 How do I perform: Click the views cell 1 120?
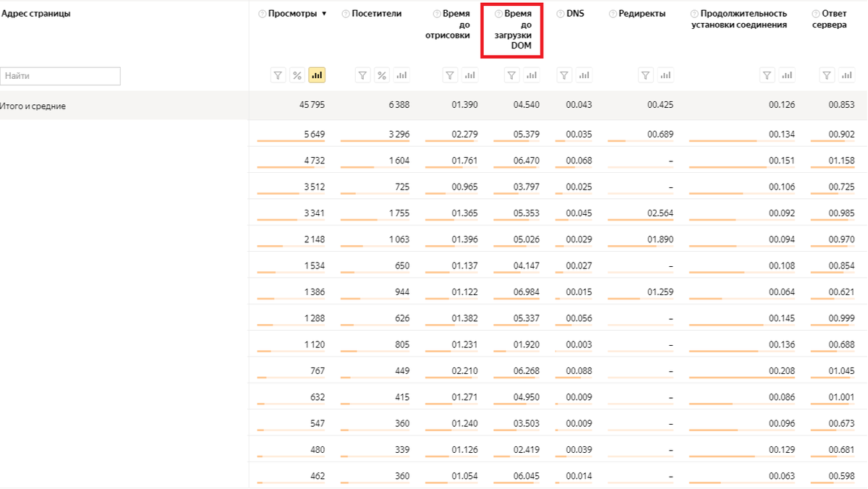(x=314, y=344)
